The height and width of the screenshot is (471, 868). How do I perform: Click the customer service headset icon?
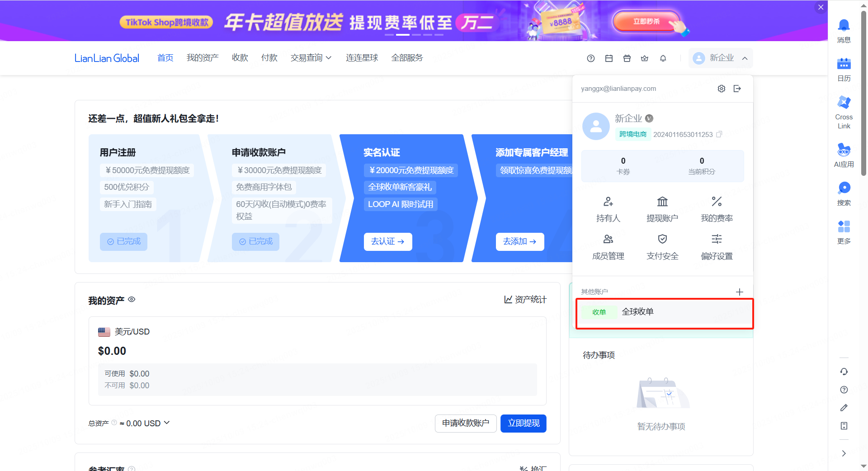(844, 372)
